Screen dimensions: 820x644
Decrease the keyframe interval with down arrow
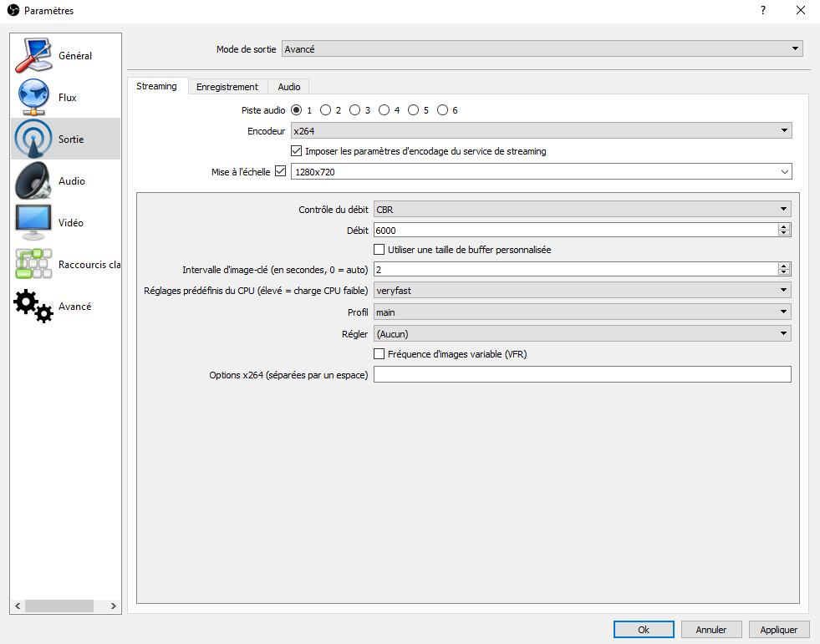[x=783, y=272]
